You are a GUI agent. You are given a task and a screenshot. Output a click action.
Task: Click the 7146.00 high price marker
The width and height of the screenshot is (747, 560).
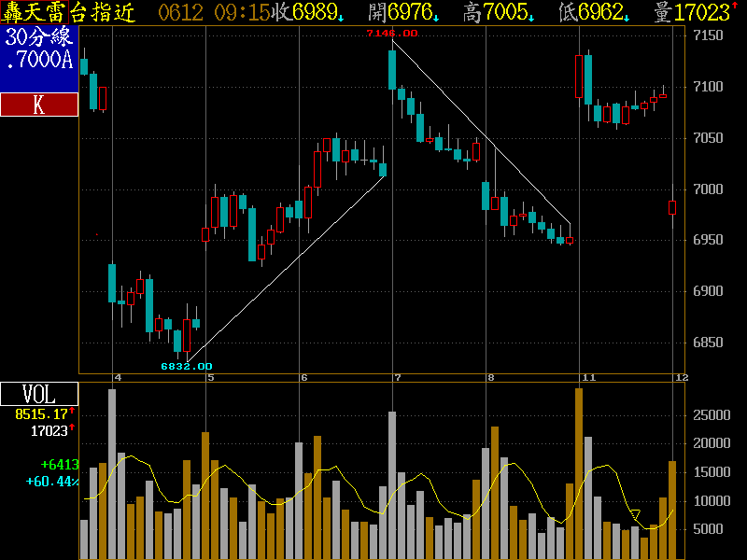pyautogui.click(x=392, y=34)
